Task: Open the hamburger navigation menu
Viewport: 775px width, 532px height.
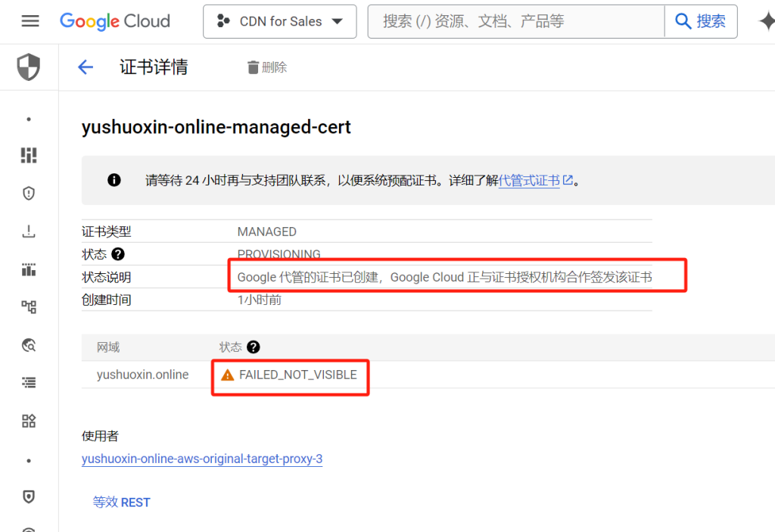Action: pyautogui.click(x=30, y=21)
